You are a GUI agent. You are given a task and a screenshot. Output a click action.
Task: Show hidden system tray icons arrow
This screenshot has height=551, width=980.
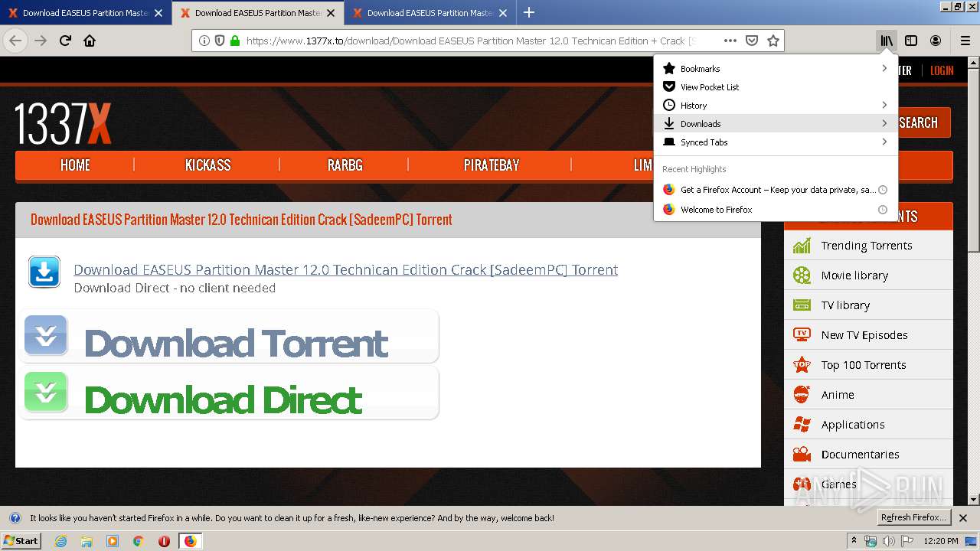[854, 541]
